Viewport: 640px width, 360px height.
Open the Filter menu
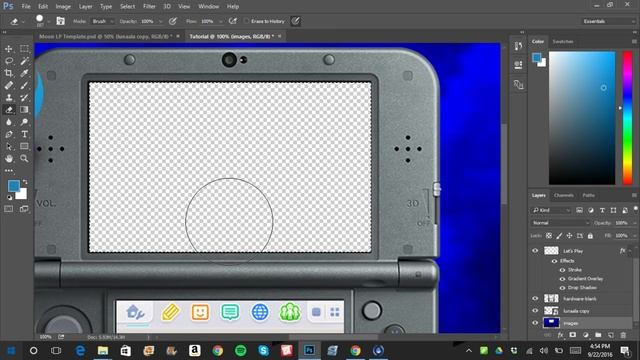(149, 7)
